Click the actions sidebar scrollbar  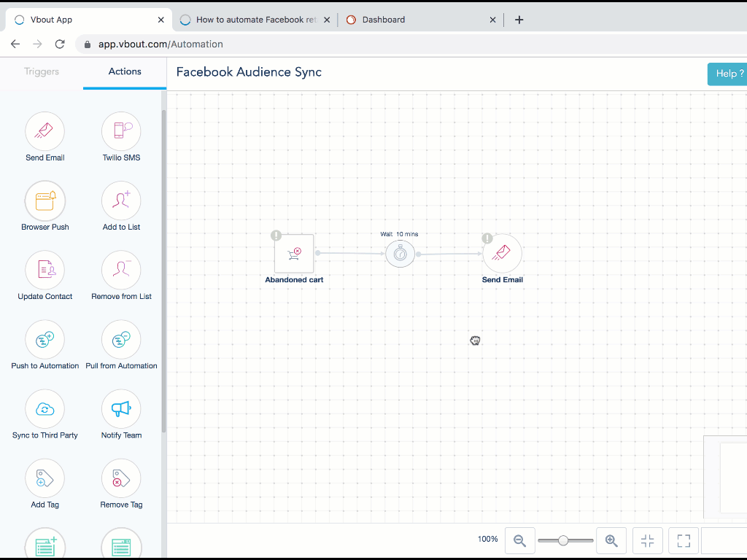point(164,271)
